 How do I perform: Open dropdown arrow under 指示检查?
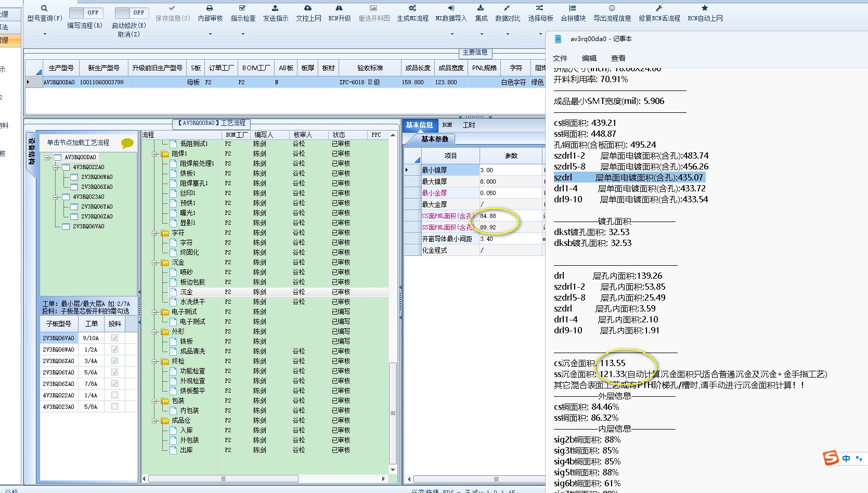coord(243,34)
